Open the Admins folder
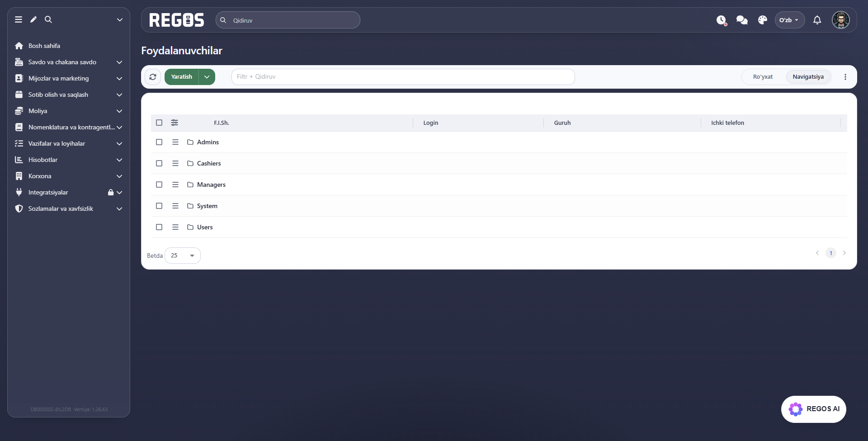 click(x=203, y=142)
